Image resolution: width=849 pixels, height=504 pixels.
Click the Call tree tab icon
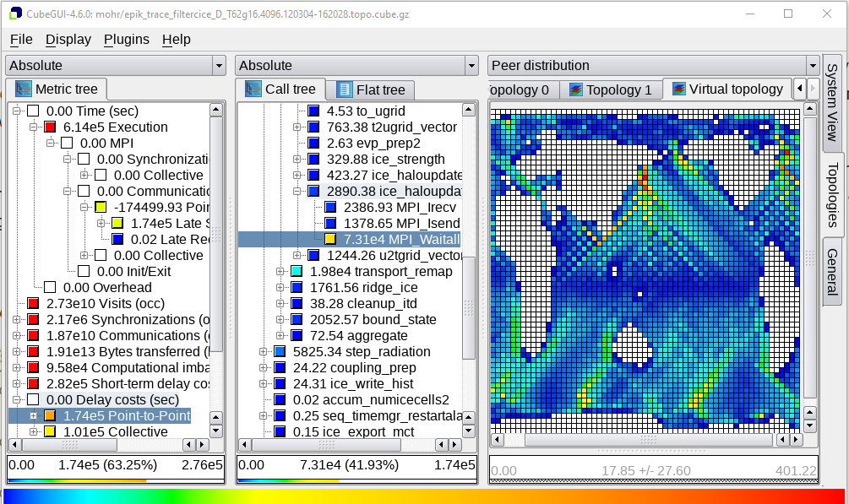click(253, 89)
